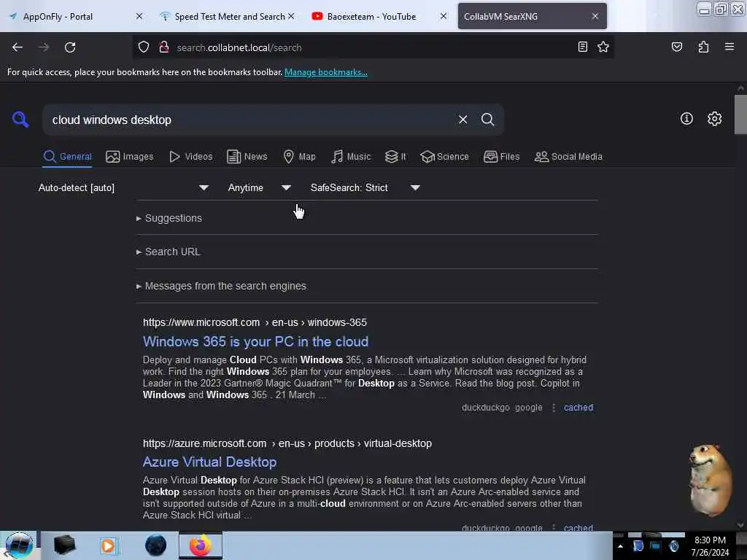
Task: Switch to the Science category tab
Action: click(x=444, y=157)
